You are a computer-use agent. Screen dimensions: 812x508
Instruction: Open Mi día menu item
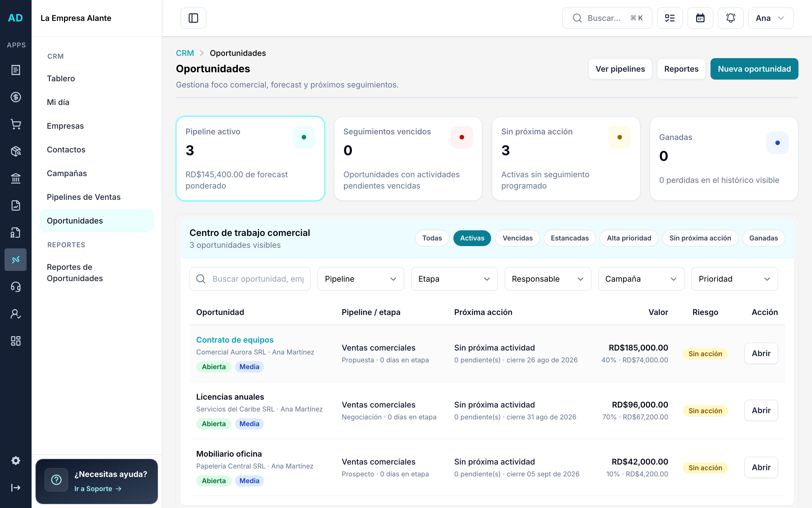pos(97,102)
